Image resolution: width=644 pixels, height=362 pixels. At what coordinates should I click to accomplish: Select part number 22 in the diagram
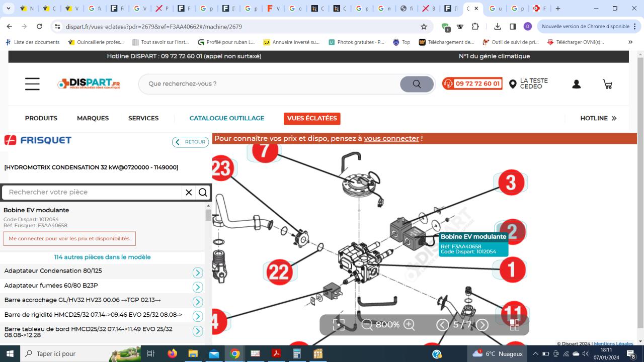point(280,273)
